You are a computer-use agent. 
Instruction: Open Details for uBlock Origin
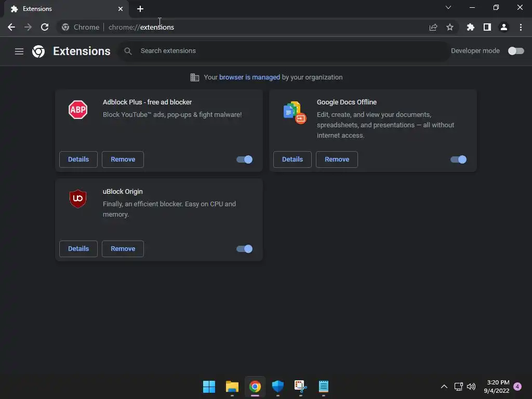pyautogui.click(x=78, y=249)
